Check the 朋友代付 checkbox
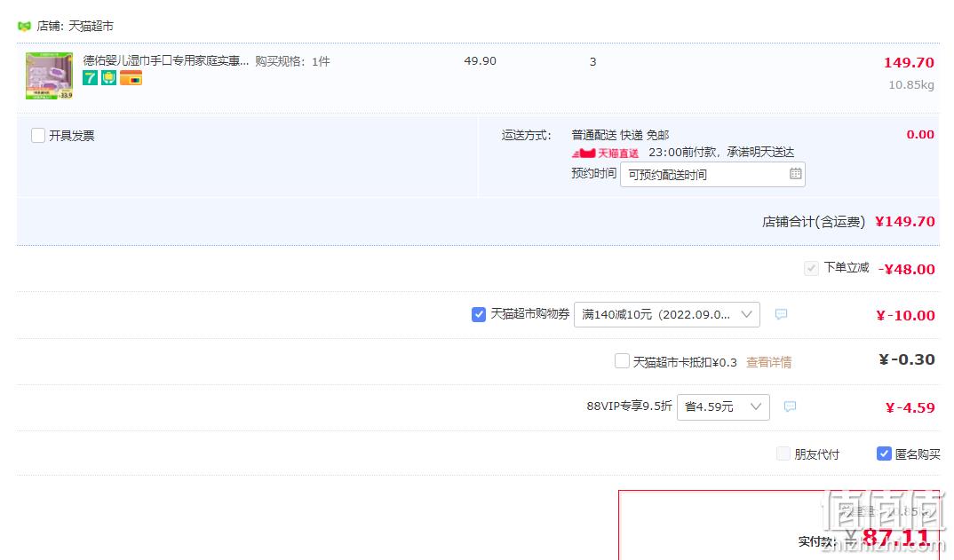Screen dimensions: 954x560 click(x=783, y=454)
